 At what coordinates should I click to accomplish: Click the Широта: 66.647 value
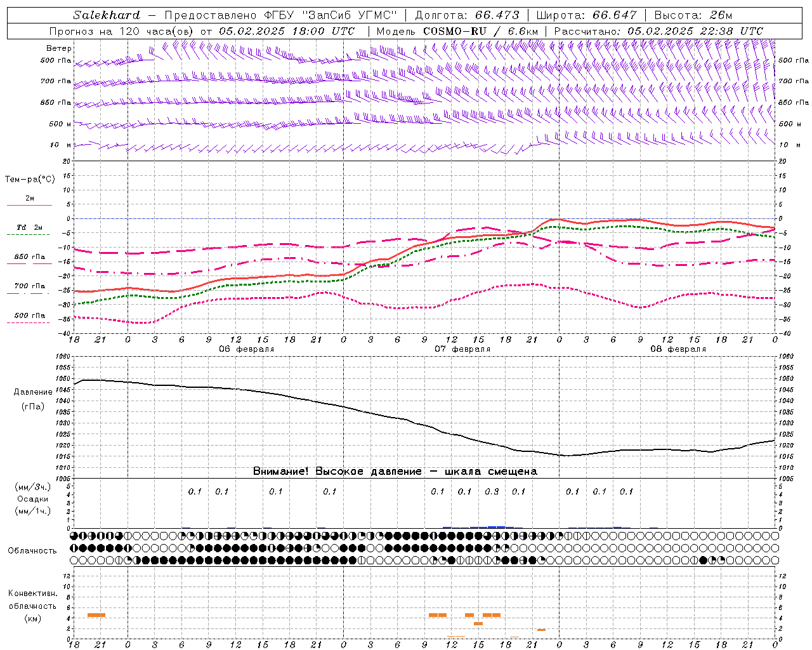[x=587, y=15]
